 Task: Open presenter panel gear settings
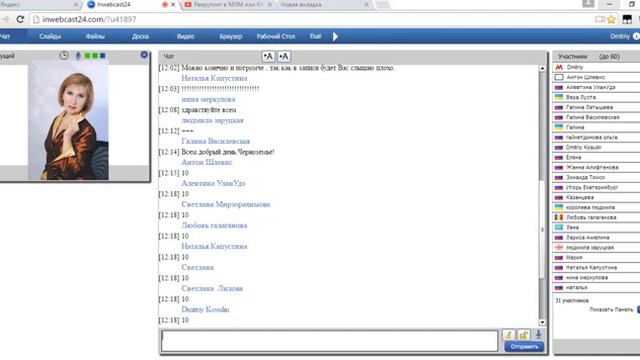tap(144, 55)
